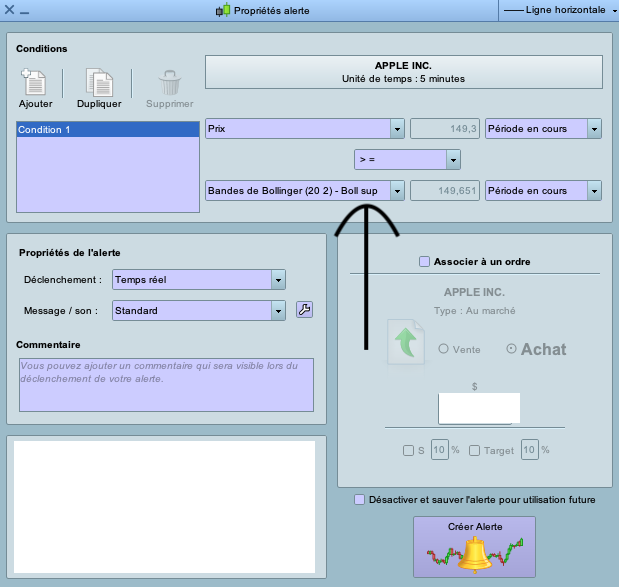Click the large white preview area
The width and height of the screenshot is (619, 587).
(x=164, y=507)
